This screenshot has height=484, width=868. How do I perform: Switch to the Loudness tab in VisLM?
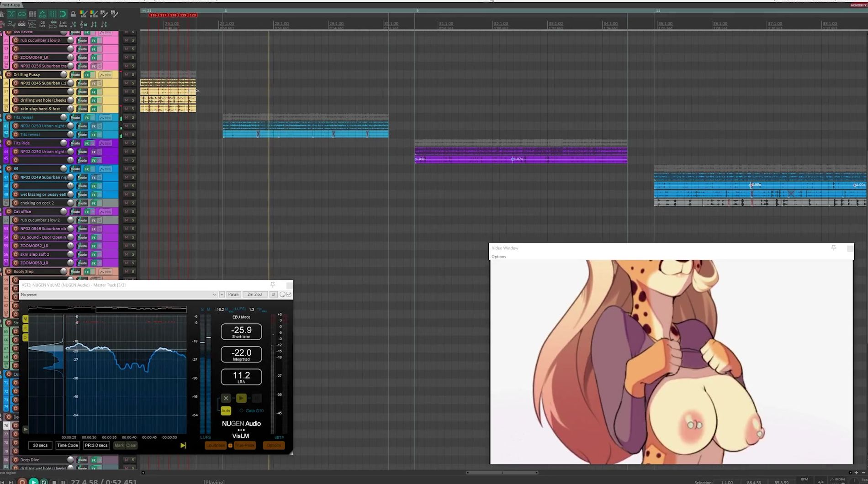pos(216,445)
